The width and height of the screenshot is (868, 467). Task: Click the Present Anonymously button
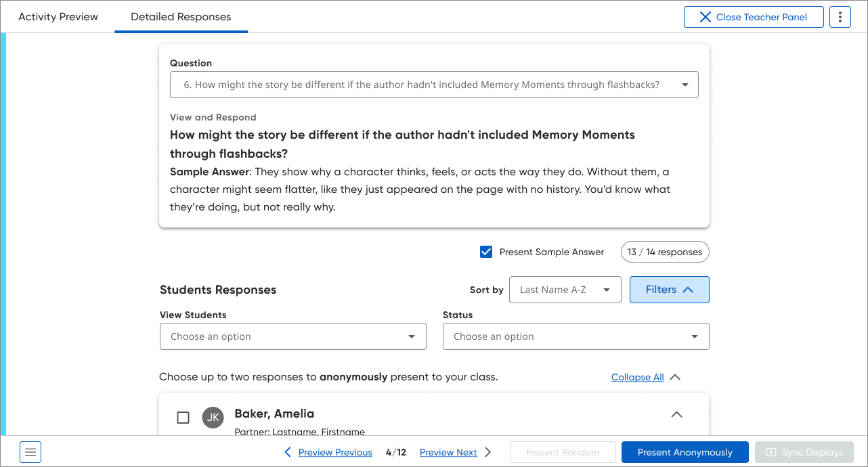click(x=685, y=452)
